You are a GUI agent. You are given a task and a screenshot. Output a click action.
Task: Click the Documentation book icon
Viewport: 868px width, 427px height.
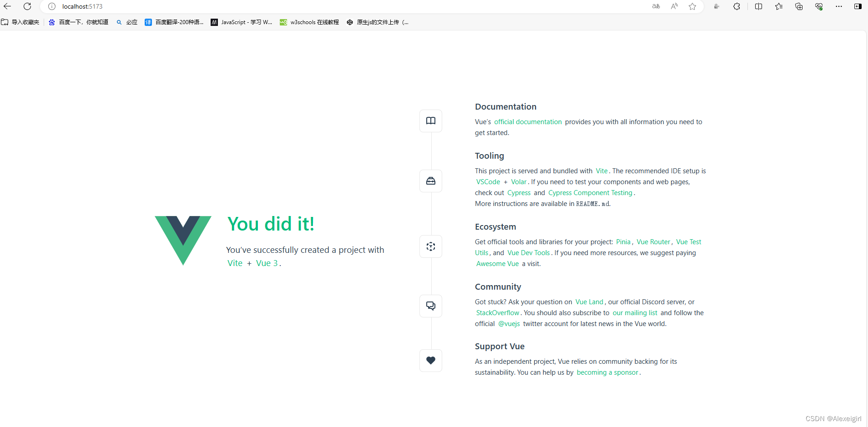tap(431, 121)
